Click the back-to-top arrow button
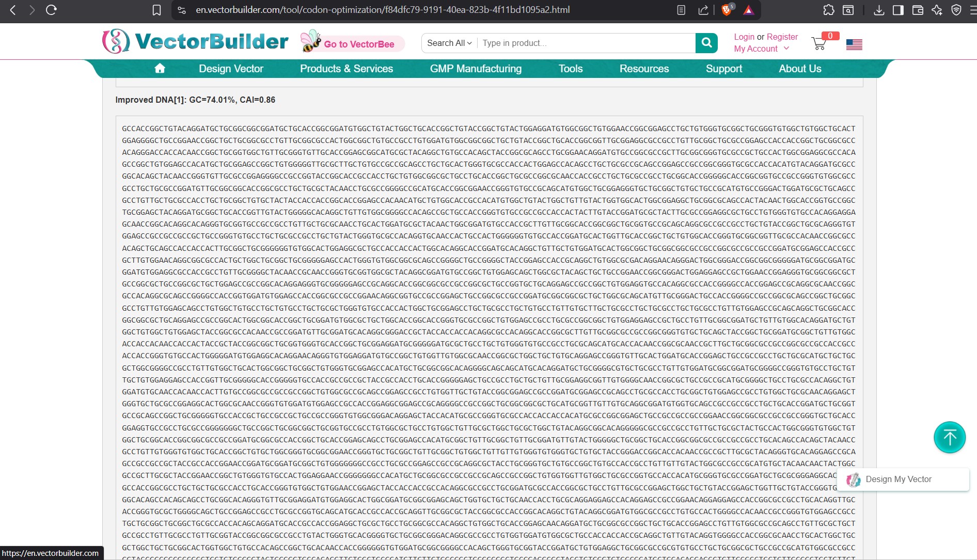 (x=950, y=437)
